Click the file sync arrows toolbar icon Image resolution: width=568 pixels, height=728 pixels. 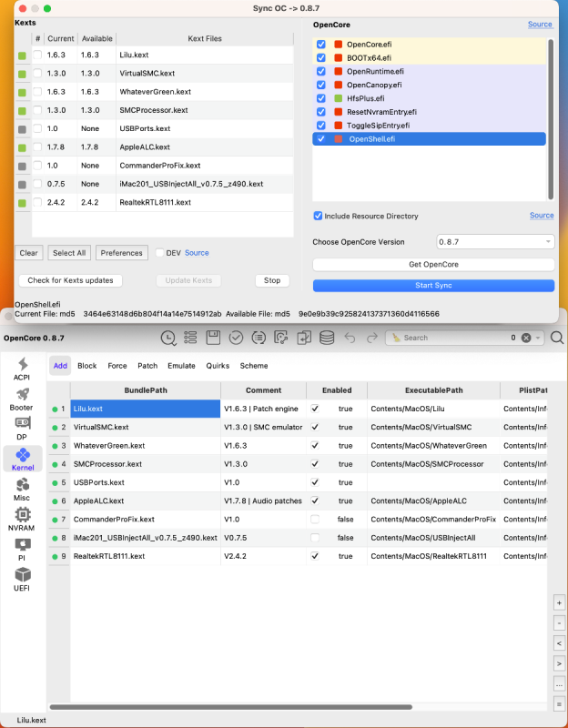coord(304,338)
